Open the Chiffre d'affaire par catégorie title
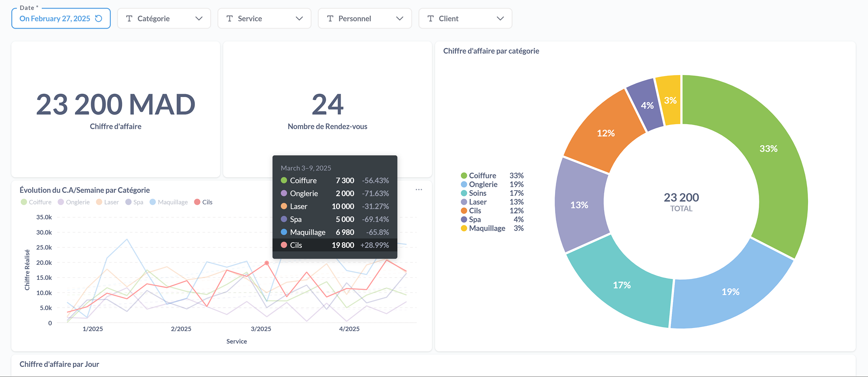Viewport: 868px width, 377px height. tap(491, 51)
